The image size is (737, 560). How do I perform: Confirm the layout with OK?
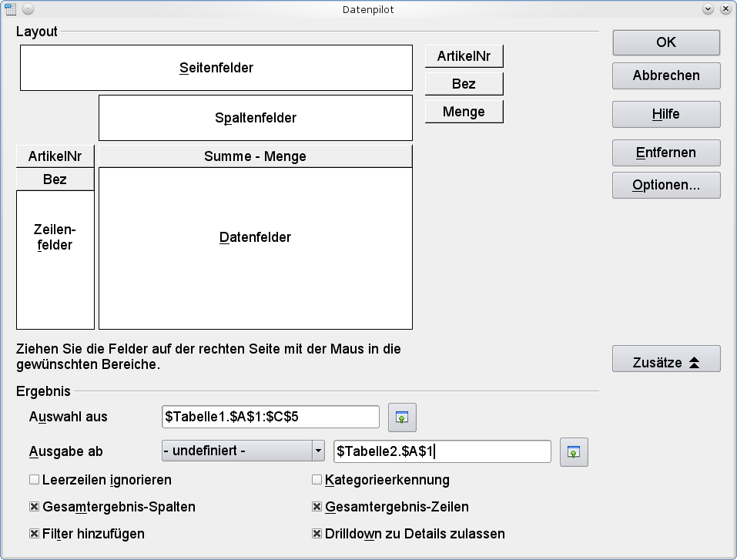click(x=665, y=42)
